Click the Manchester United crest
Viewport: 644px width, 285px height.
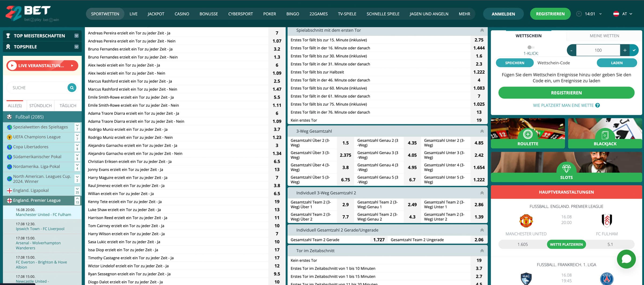(526, 221)
